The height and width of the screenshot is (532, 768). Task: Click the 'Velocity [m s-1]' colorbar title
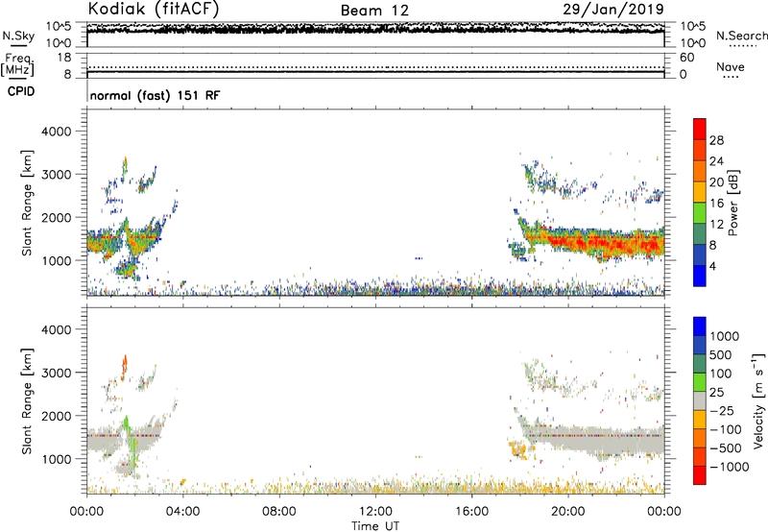pos(759,400)
